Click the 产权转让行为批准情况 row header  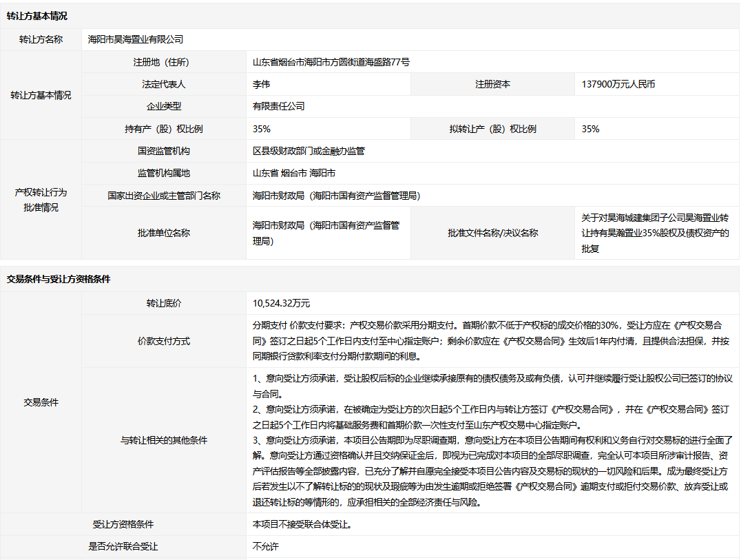(x=41, y=200)
